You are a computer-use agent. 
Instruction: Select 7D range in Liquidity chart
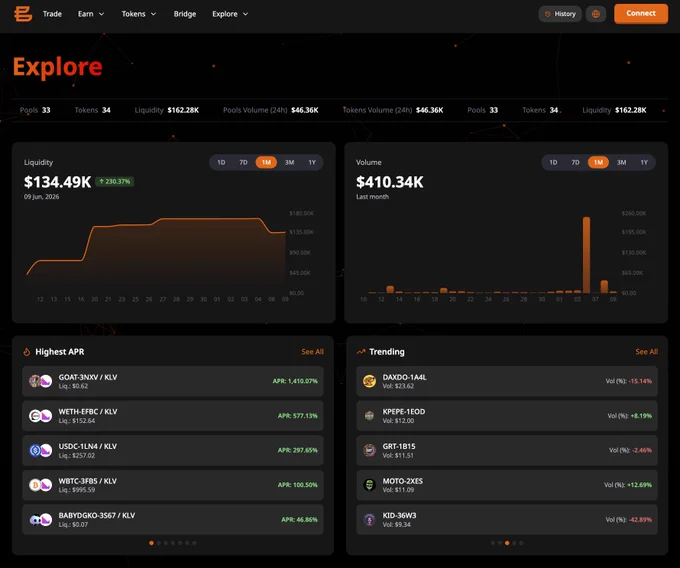click(x=243, y=162)
